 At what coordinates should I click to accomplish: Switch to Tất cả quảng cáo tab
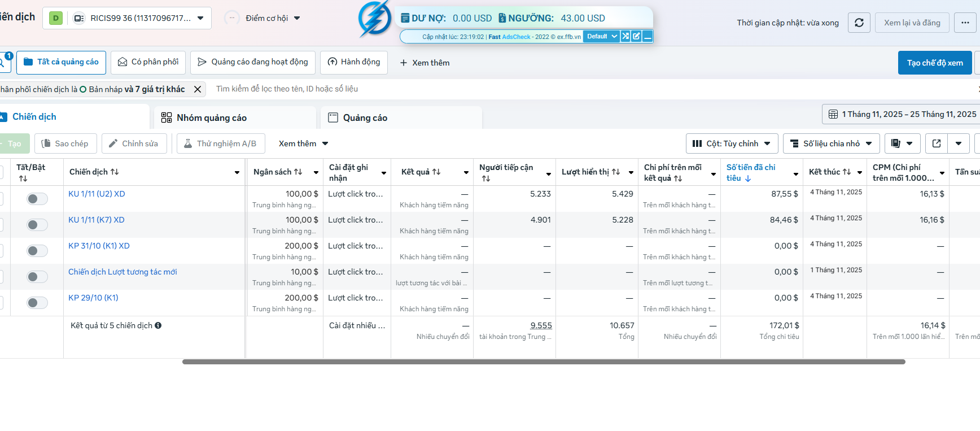[62, 62]
